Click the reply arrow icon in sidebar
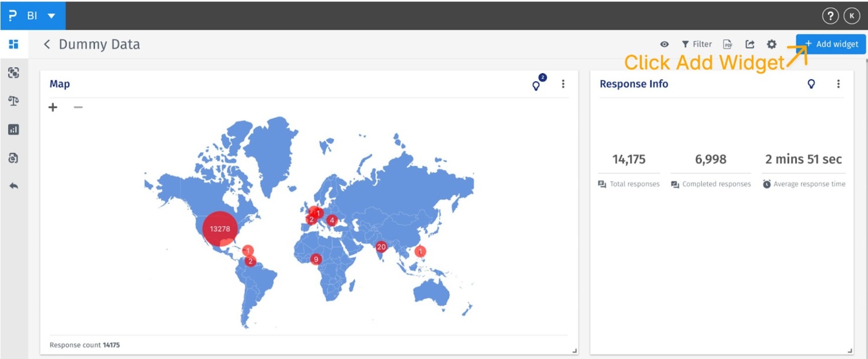This screenshot has width=868, height=359. coord(13,186)
